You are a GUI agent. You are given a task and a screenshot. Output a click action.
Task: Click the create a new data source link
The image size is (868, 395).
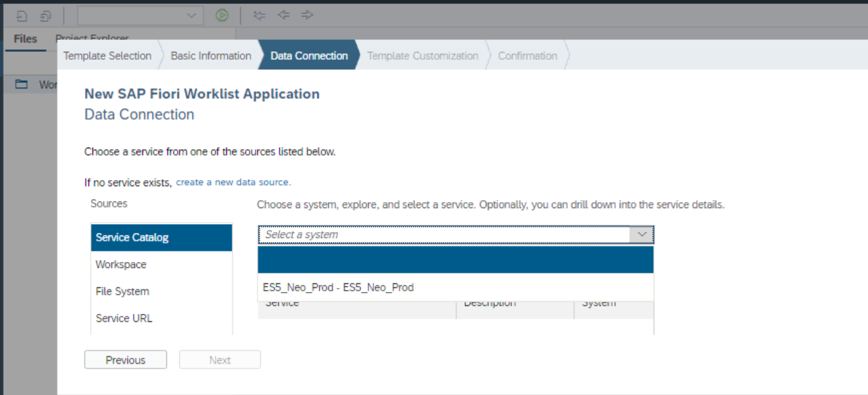(233, 181)
